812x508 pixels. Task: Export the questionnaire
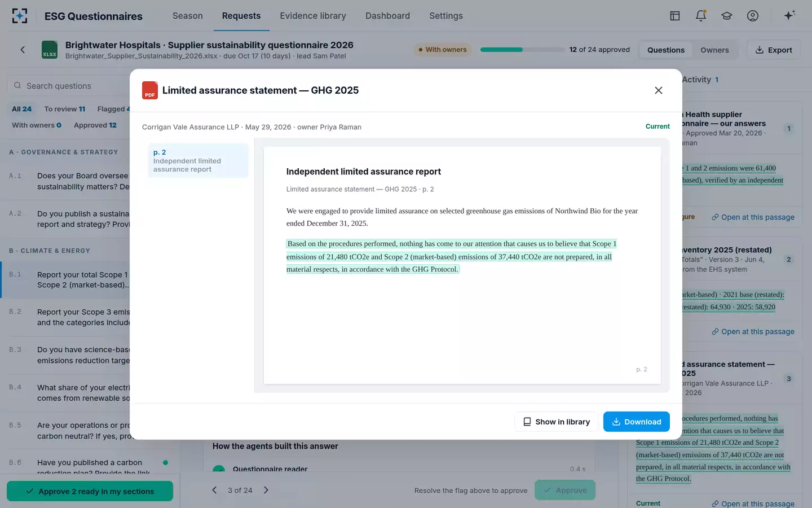pos(774,50)
